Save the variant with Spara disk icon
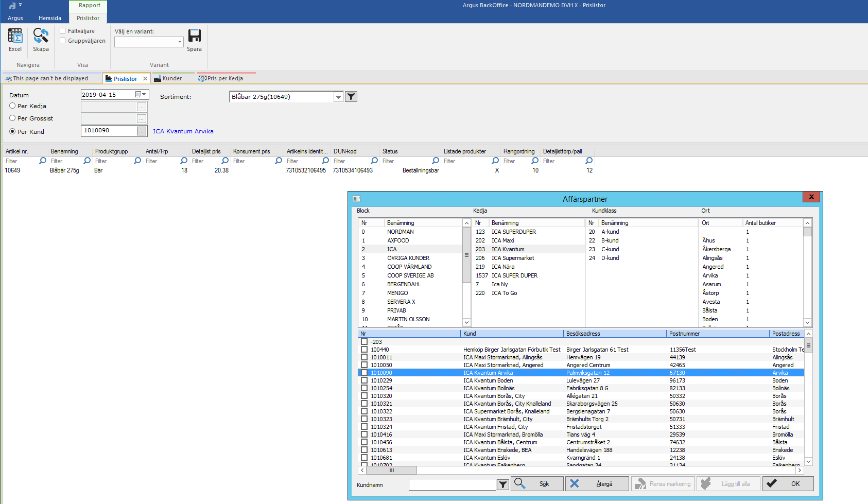868x504 pixels. click(x=194, y=36)
